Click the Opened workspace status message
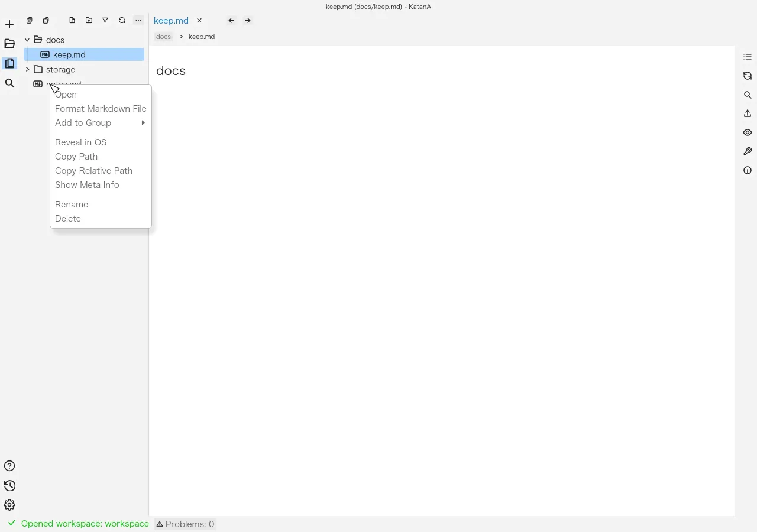757x532 pixels. pos(85,524)
